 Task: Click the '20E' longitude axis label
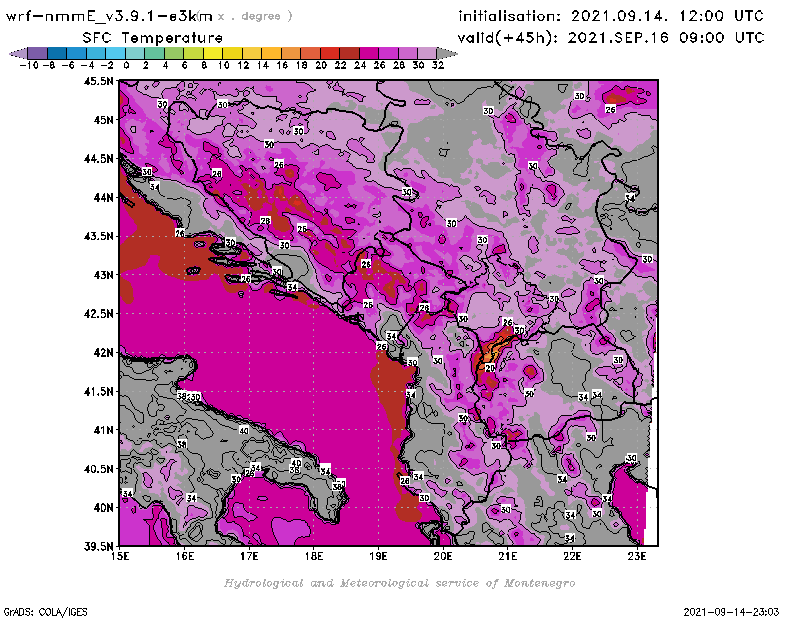pos(443,556)
